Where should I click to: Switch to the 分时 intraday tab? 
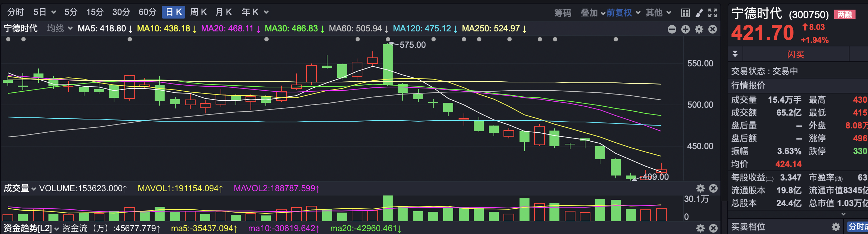click(x=16, y=12)
